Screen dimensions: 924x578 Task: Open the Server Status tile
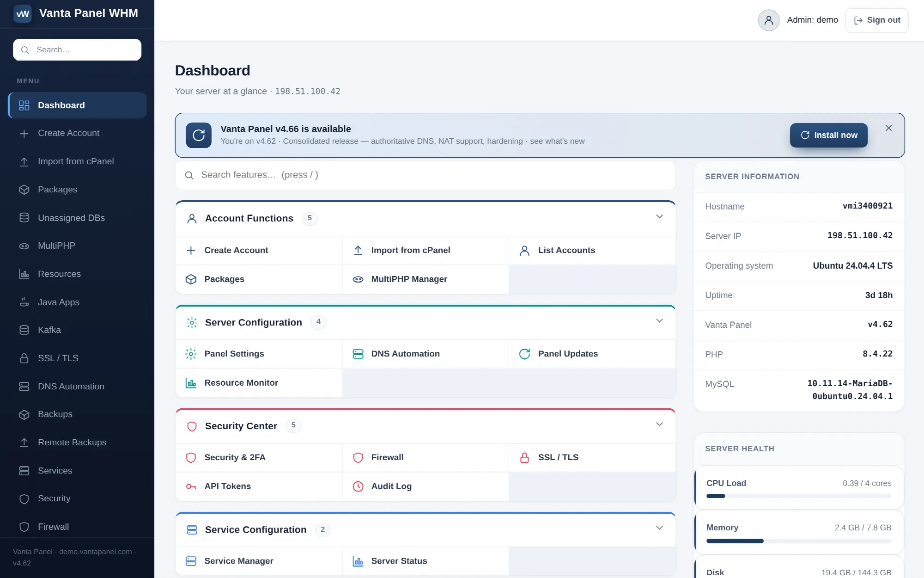tap(426, 561)
